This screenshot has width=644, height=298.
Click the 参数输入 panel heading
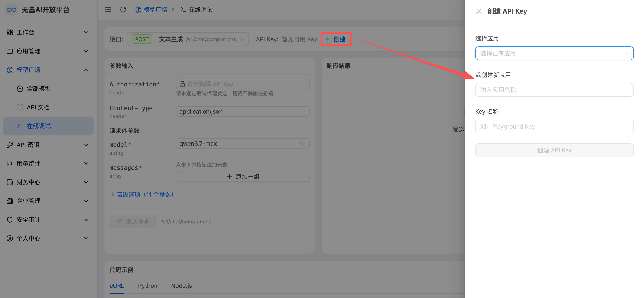tap(121, 66)
